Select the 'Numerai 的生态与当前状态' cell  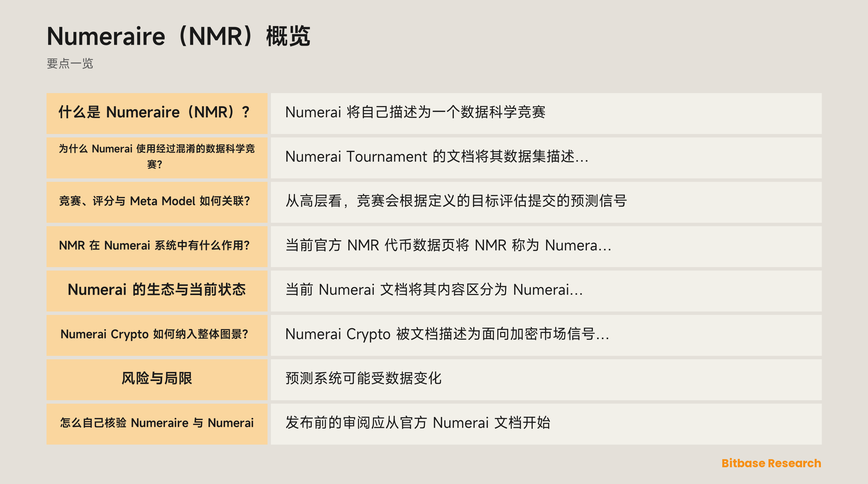click(157, 291)
